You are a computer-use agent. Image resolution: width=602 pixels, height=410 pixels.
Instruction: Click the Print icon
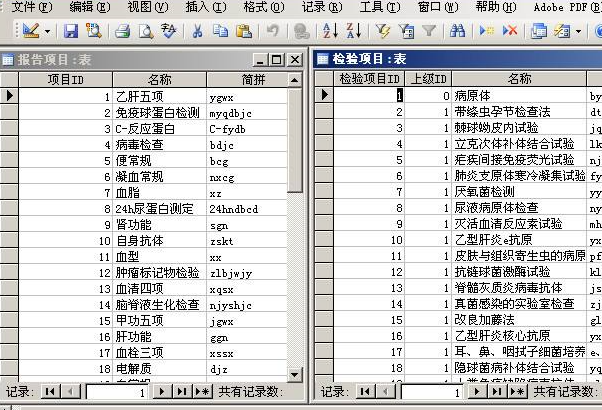pos(122,31)
